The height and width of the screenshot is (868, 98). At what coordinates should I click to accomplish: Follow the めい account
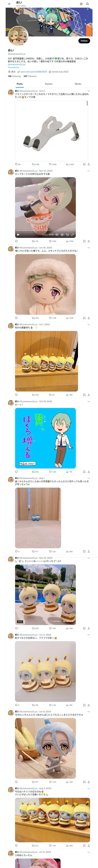[x=84, y=41]
